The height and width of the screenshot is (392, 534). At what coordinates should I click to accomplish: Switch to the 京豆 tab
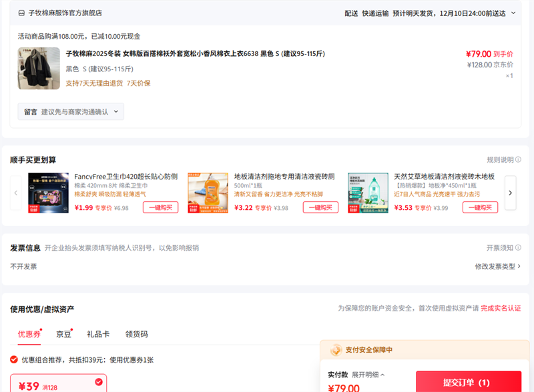[x=64, y=334]
